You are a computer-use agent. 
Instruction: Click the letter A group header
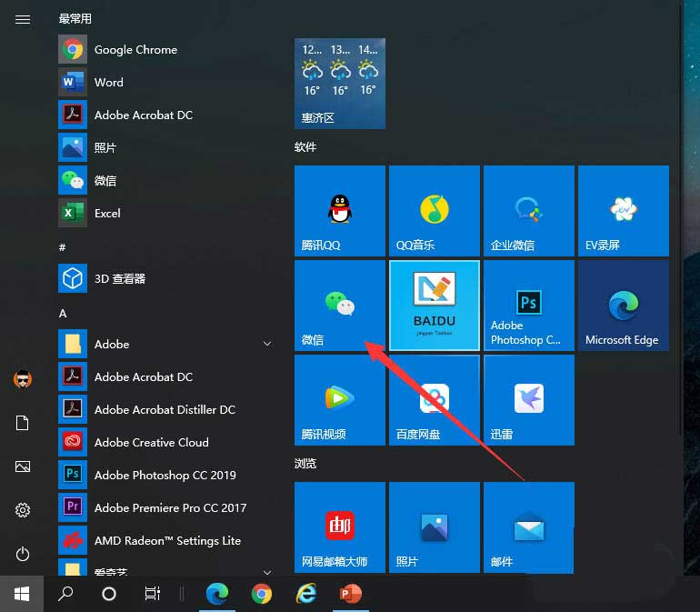[x=63, y=313]
